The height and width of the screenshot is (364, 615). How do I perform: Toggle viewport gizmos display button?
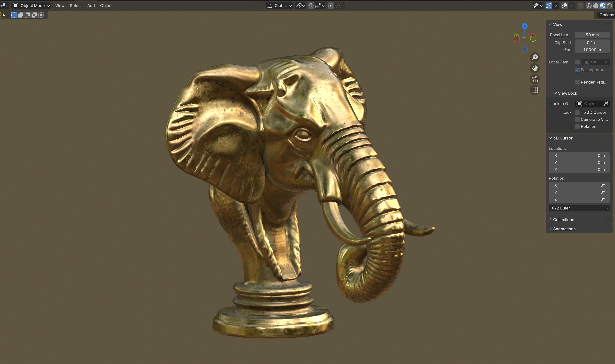click(x=549, y=6)
